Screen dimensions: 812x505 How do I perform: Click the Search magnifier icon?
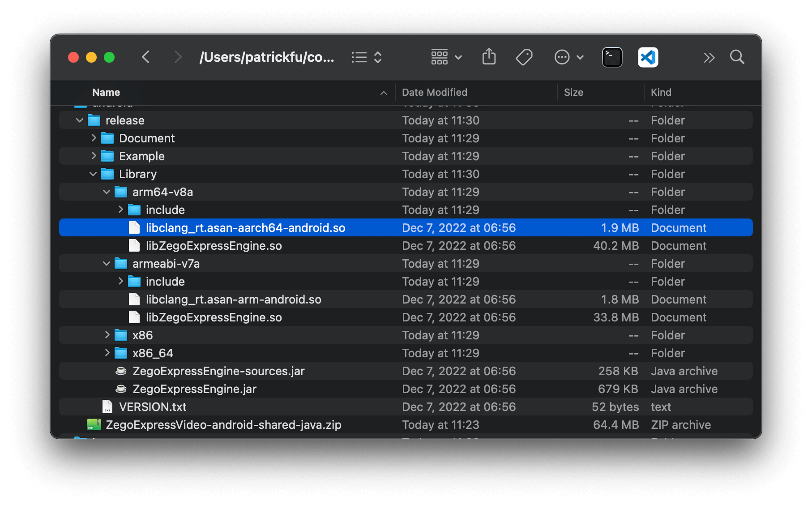click(x=737, y=57)
